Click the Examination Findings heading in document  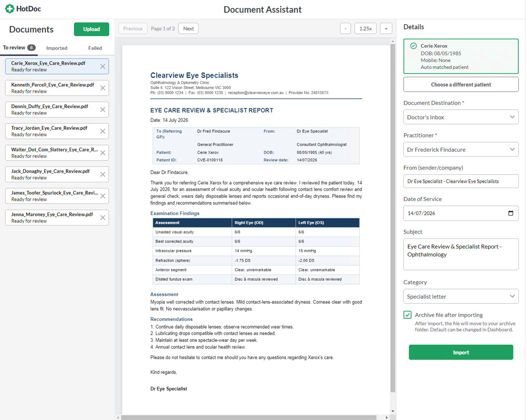coord(175,213)
